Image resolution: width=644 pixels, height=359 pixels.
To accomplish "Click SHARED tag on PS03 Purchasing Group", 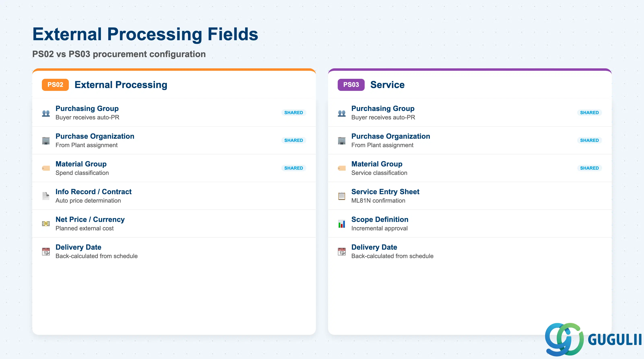I will pos(589,113).
